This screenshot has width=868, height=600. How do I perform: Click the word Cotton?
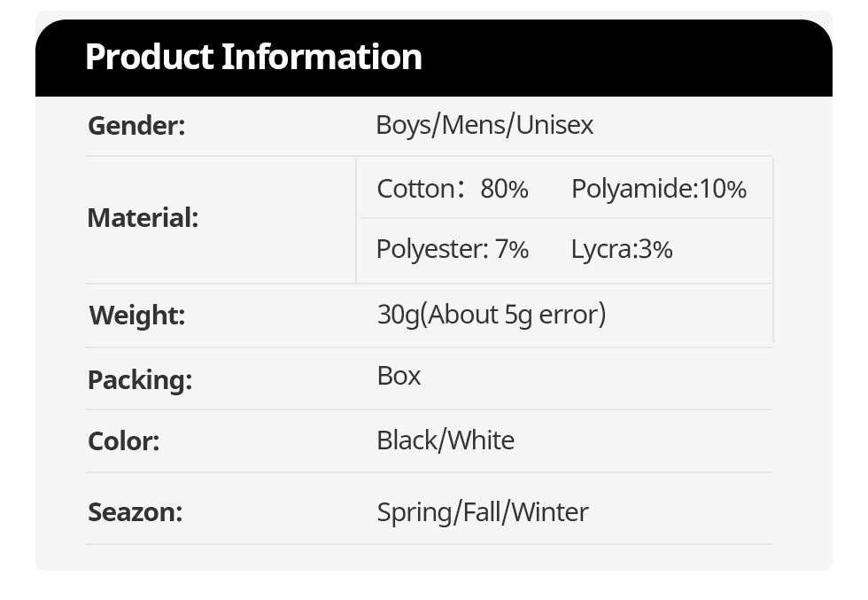point(415,189)
